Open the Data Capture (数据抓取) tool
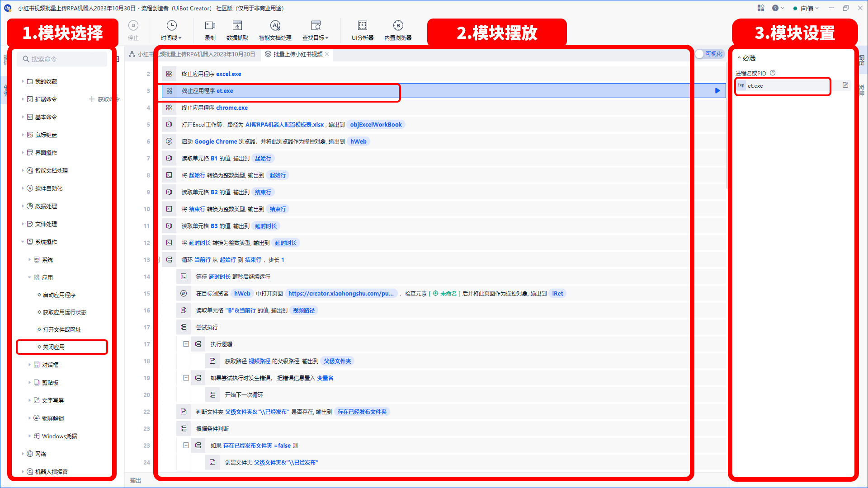This screenshot has width=868, height=488. (237, 30)
